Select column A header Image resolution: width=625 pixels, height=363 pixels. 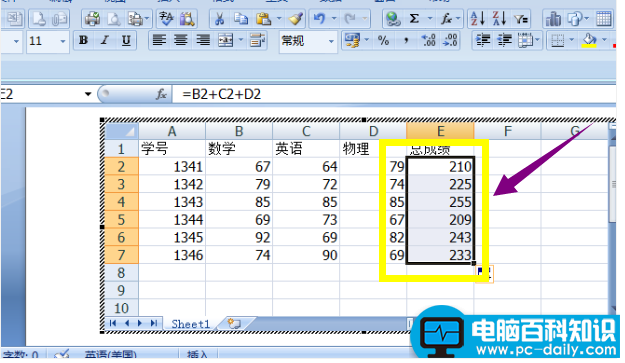(172, 131)
